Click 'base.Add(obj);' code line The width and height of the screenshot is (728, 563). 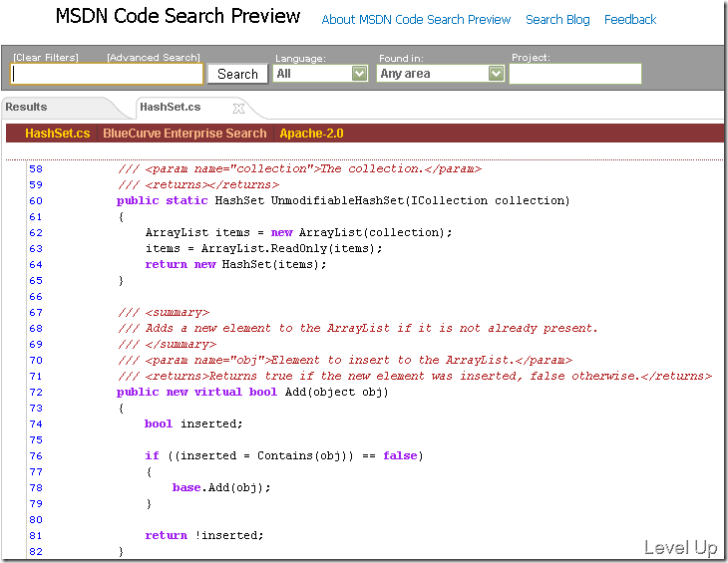(x=221, y=488)
